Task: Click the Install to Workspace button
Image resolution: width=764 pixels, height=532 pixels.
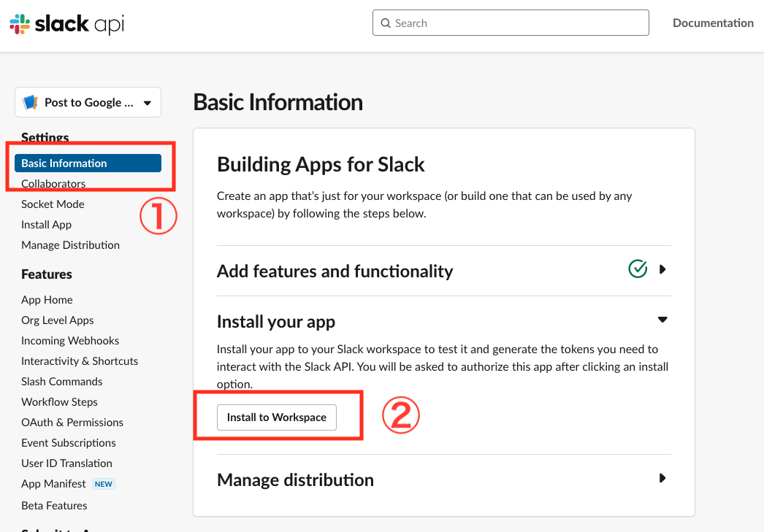Action: click(x=276, y=417)
